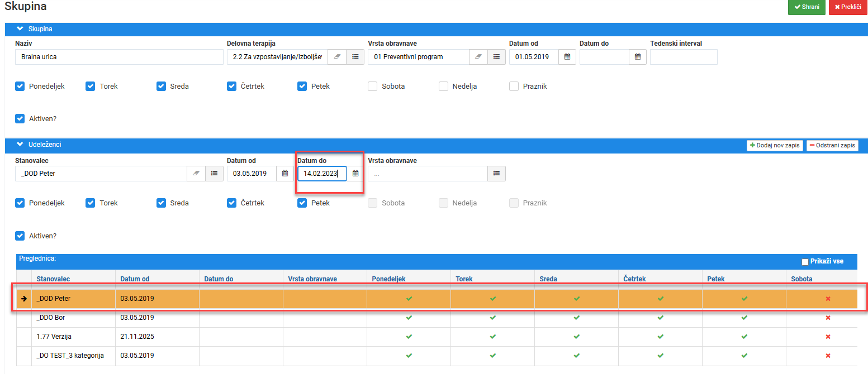Open calendar for participant Datum do
This screenshot has height=374, width=868.
pos(355,174)
